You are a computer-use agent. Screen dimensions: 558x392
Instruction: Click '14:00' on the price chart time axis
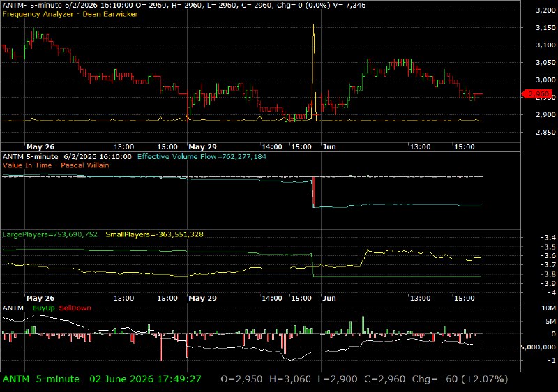272,146
